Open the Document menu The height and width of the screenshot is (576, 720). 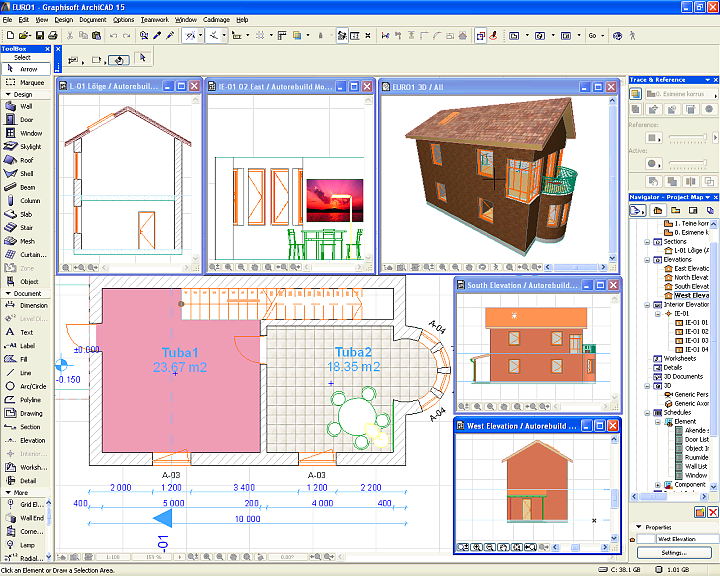[x=93, y=20]
